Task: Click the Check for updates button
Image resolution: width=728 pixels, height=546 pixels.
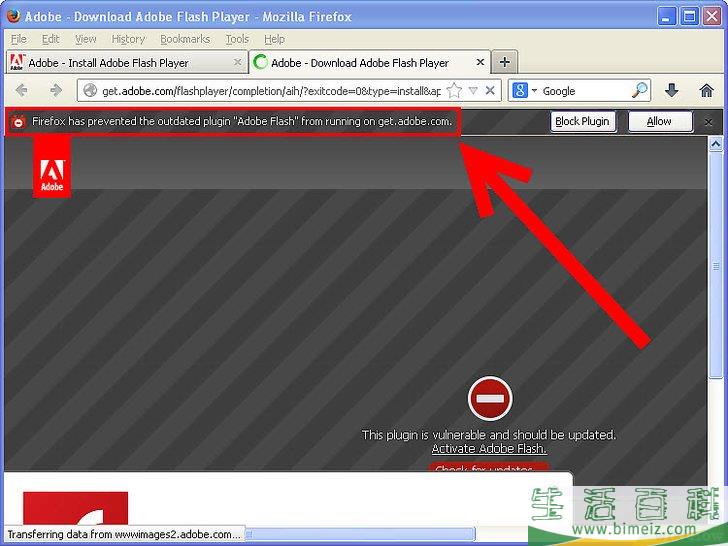Action: 488,467
